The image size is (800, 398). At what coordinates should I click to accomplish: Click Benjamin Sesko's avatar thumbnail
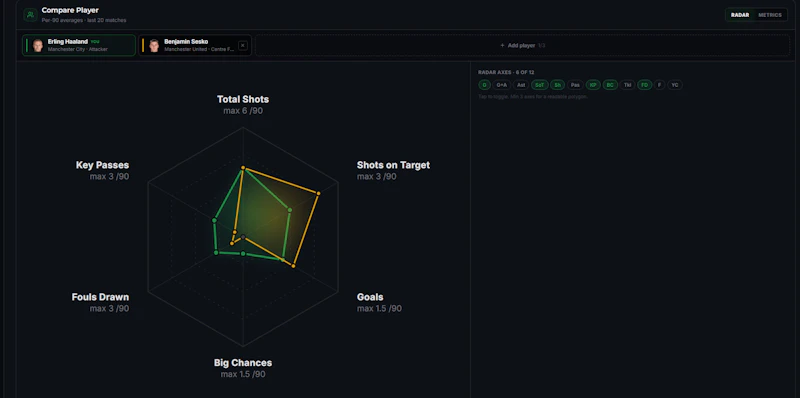[x=154, y=45]
